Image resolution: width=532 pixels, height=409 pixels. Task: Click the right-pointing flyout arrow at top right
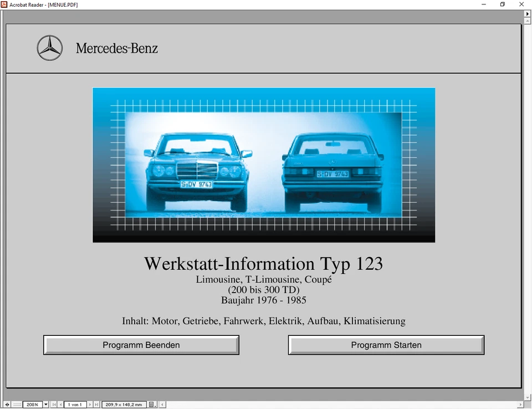click(527, 14)
